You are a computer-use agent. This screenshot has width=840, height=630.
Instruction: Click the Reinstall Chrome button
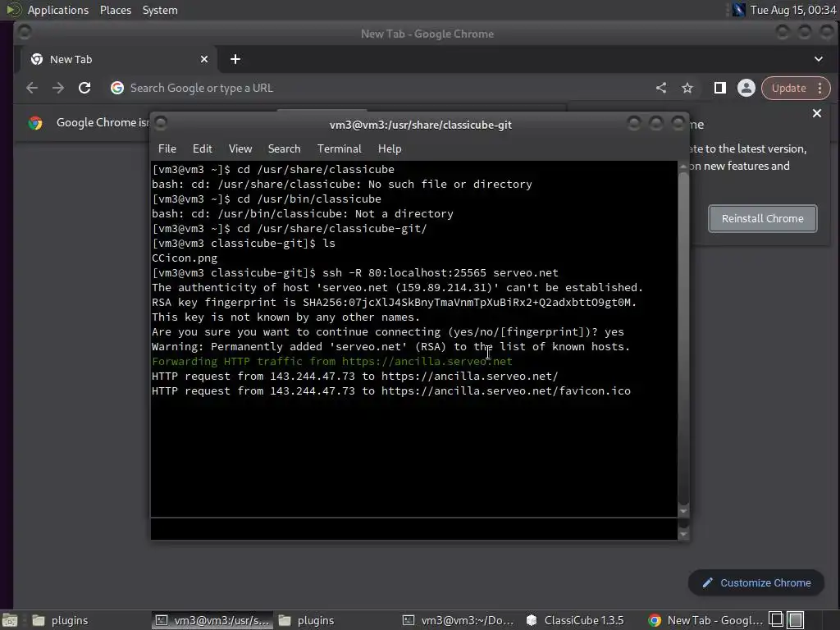click(x=763, y=218)
